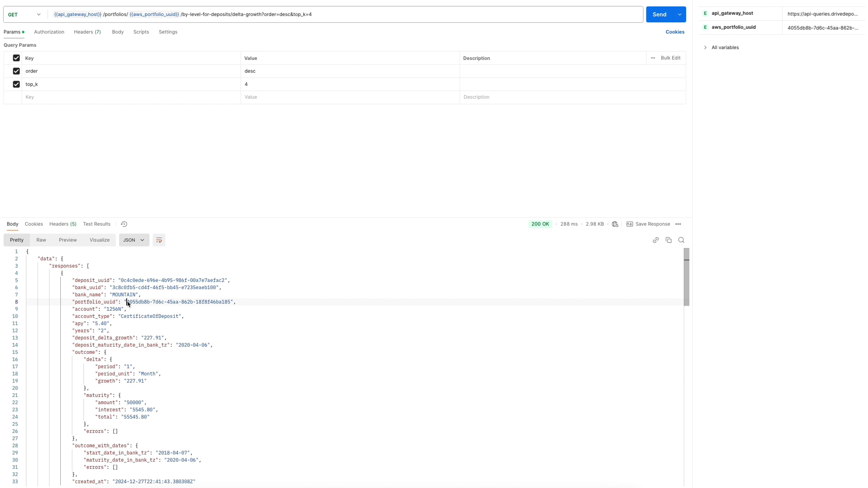Click the Bulk Edit button
The width and height of the screenshot is (868, 488).
tap(671, 58)
